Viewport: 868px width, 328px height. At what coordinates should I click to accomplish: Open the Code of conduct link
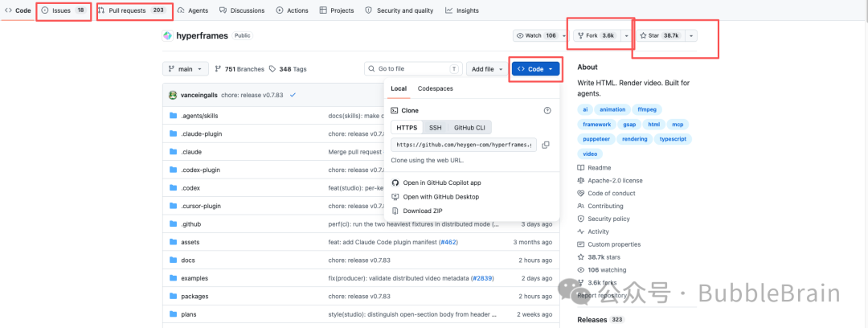[x=606, y=194]
